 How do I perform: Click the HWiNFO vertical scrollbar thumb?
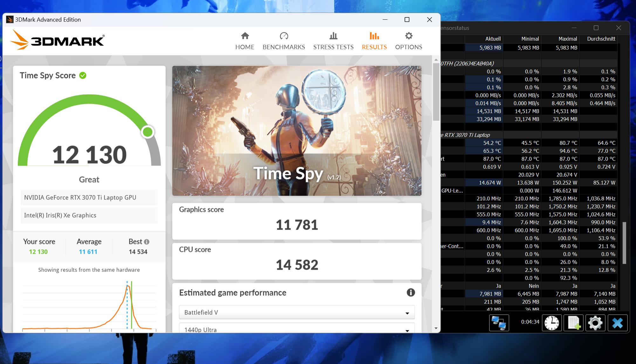coord(624,243)
